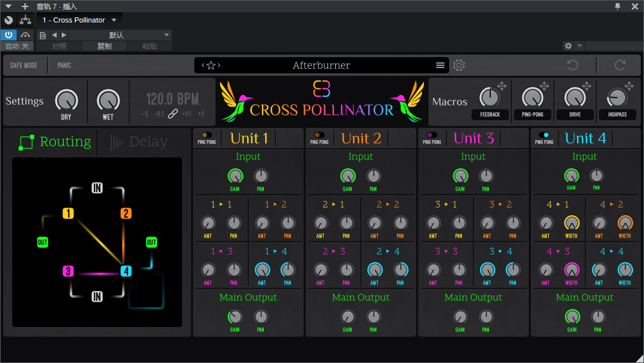Click the 4▸1 WIDTH knob
This screenshot has width=644, height=363.
tap(571, 223)
